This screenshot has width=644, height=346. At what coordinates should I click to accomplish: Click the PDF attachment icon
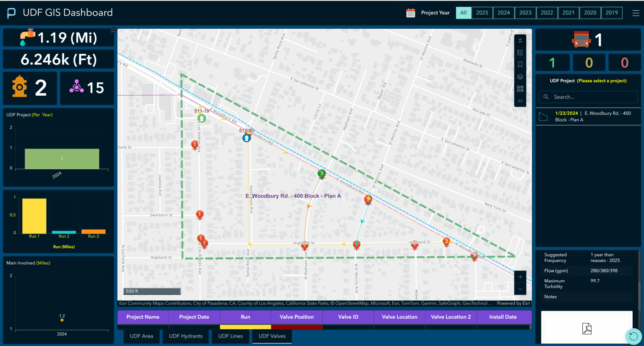coord(586,329)
